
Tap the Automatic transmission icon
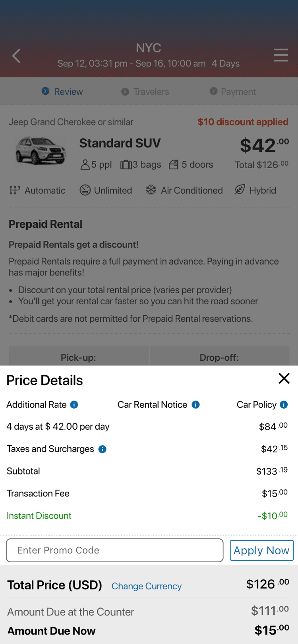(15, 190)
